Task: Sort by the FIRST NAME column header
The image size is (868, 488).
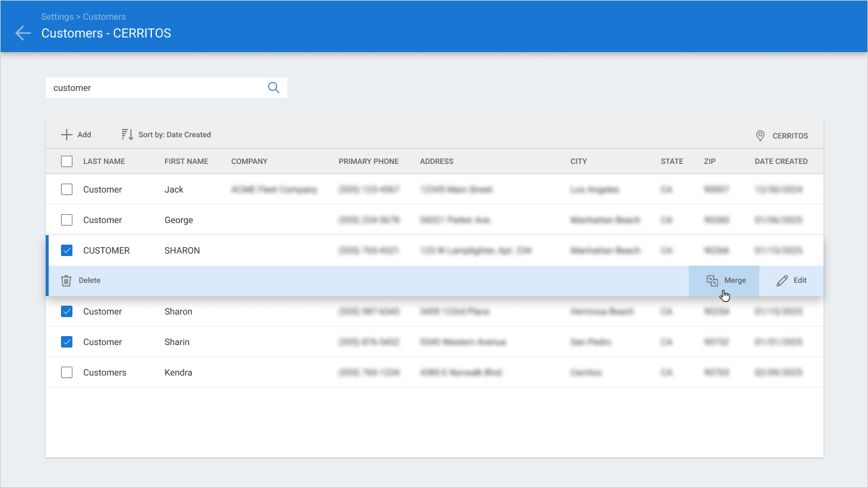Action: 186,161
